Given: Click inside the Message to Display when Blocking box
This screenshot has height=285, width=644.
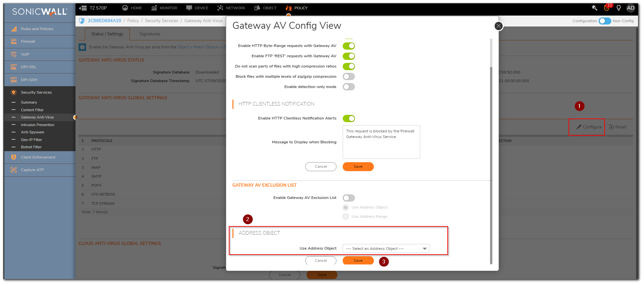Looking at the screenshot, I should pyautogui.click(x=381, y=142).
